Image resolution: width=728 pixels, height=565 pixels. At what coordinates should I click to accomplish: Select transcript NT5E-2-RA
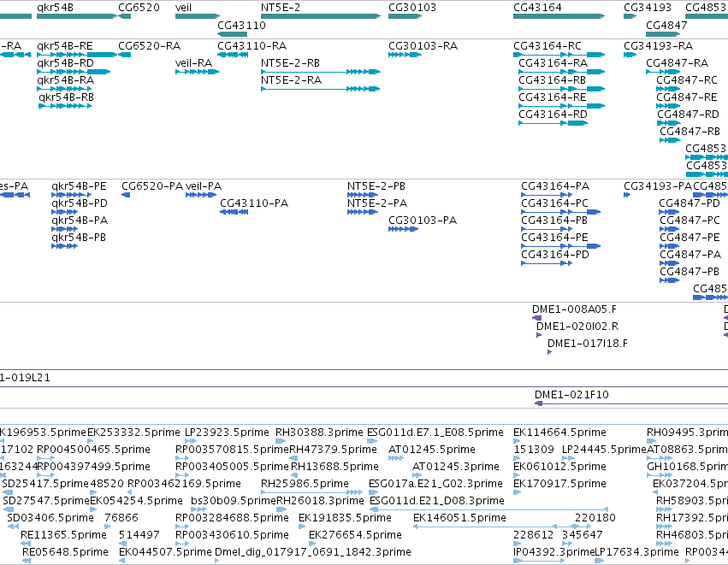click(321, 89)
